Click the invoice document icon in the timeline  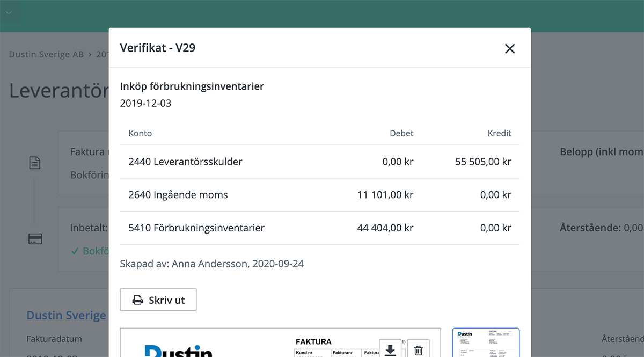click(x=35, y=163)
